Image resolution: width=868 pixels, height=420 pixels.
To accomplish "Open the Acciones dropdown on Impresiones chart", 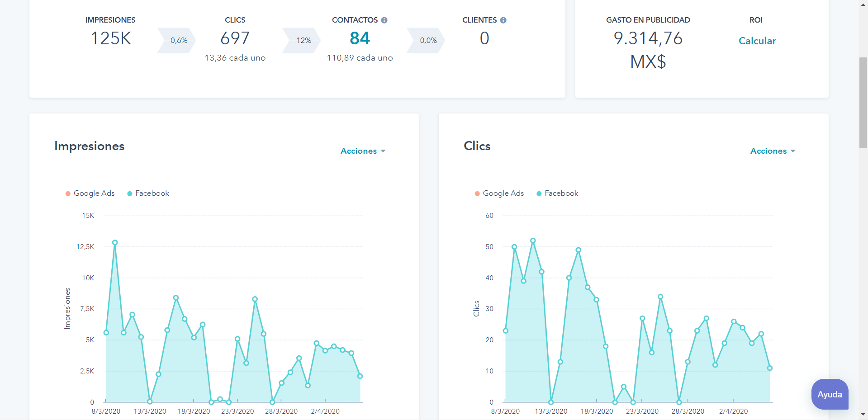I will [363, 151].
